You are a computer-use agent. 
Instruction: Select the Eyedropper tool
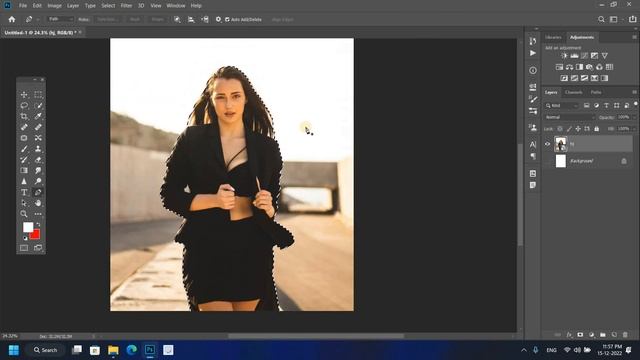(38, 116)
